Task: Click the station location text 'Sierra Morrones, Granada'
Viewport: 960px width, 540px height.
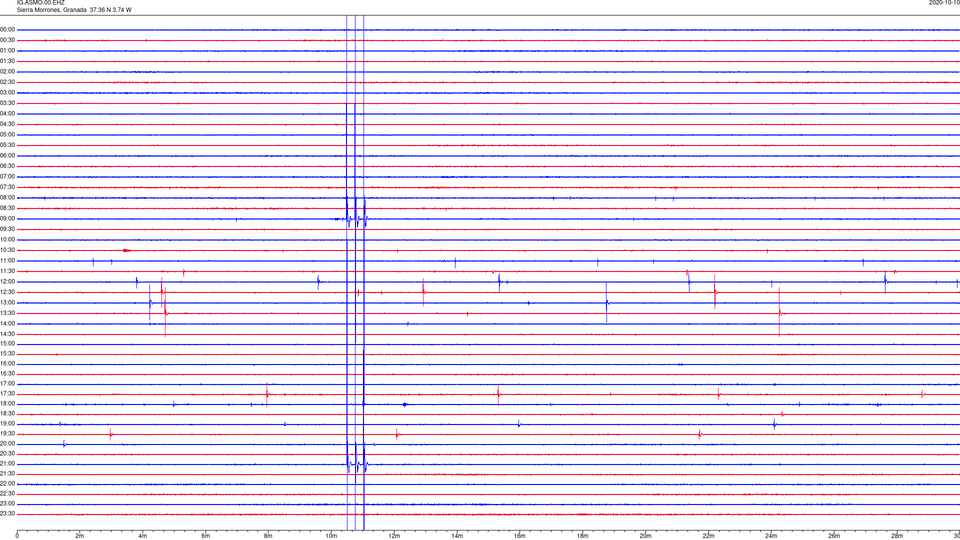Action: point(51,10)
